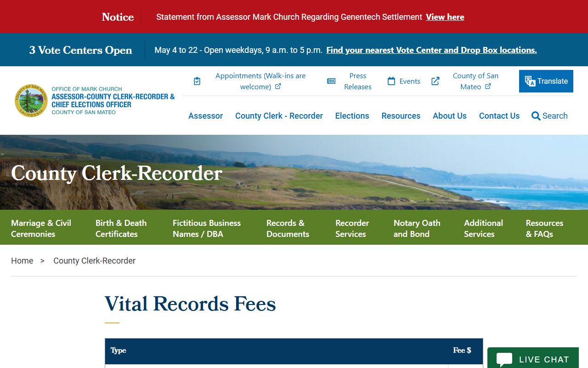
Task: Open the View here notice link
Action: (445, 17)
